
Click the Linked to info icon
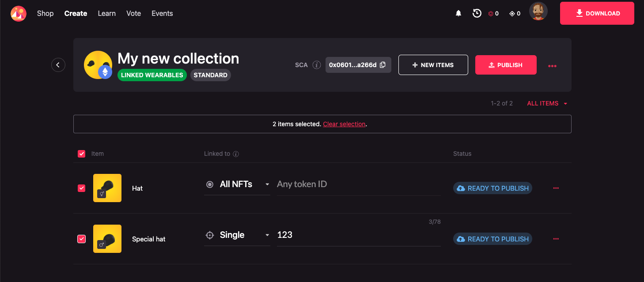tap(236, 154)
